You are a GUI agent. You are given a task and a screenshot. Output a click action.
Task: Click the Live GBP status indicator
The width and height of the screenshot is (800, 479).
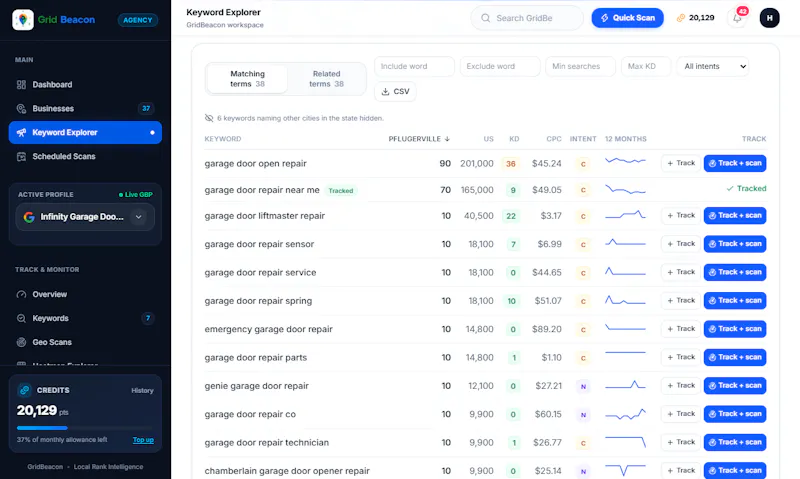tap(136, 195)
